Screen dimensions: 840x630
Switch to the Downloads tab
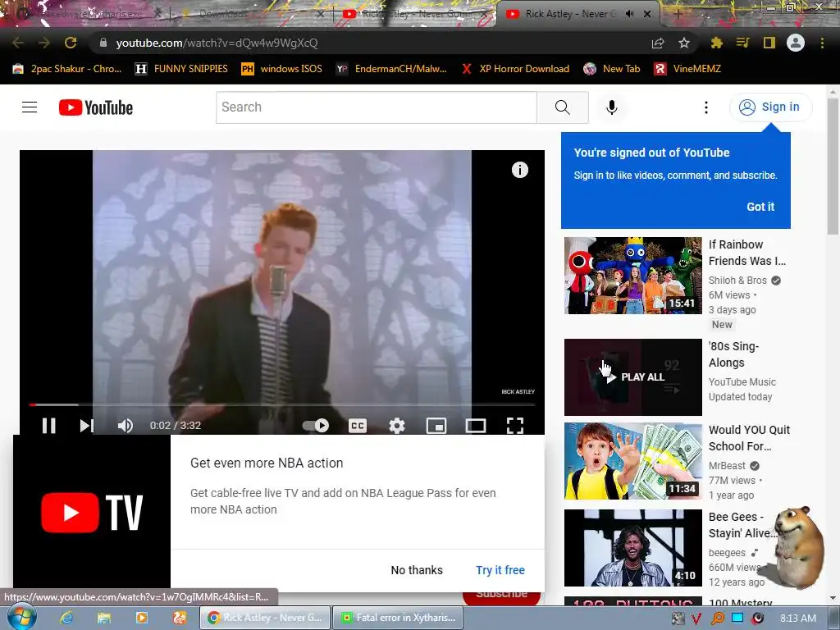coord(252,14)
